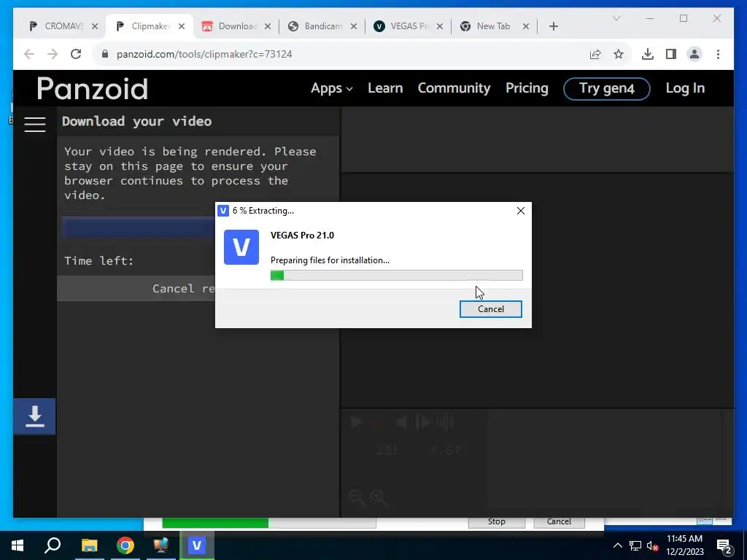Open the tab search dropdown
This screenshot has height=560, width=747.
pos(616,18)
